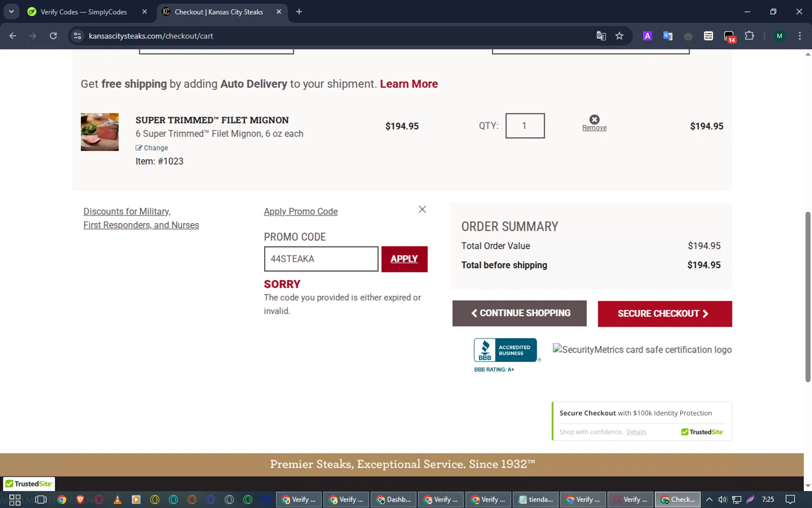Open the purple A extension
This screenshot has height=508, width=812.
(x=647, y=36)
